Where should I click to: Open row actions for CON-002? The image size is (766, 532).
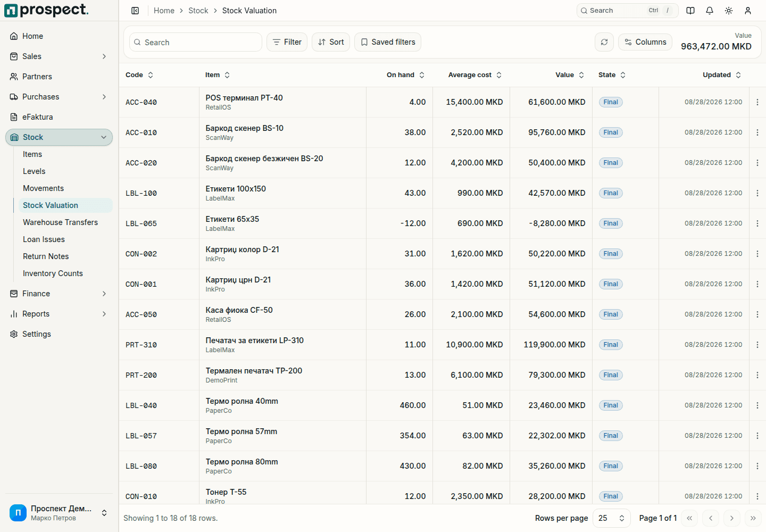[x=757, y=254]
